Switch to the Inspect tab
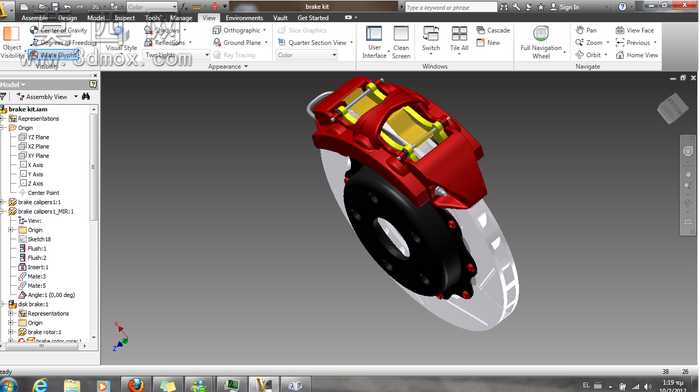This screenshot has width=700, height=392. click(x=125, y=18)
